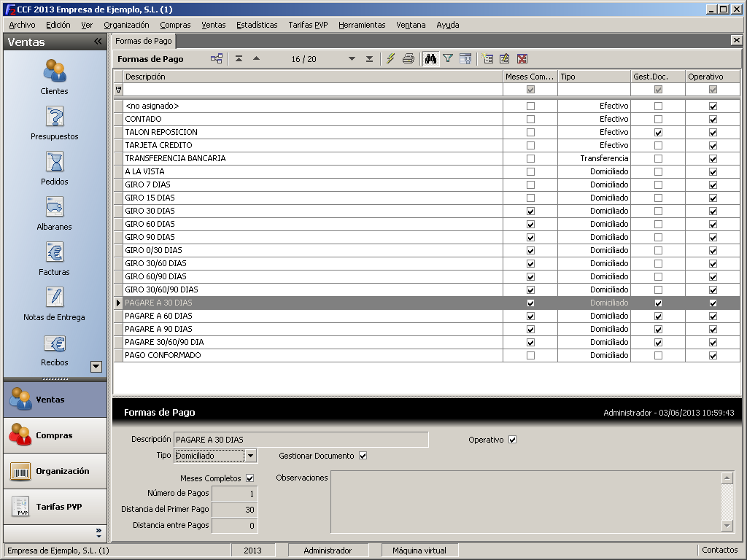
Task: Collapse the Ventas sidebar panel
Action: 98,42
